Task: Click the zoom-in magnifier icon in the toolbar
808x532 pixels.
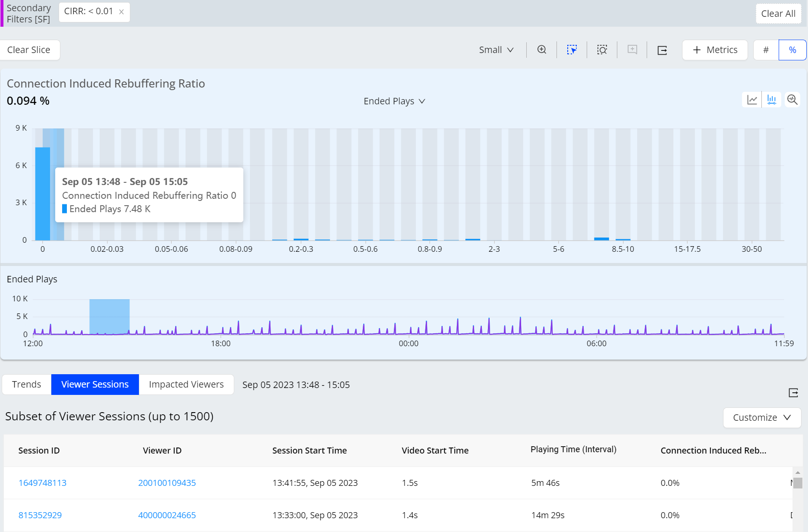Action: pos(541,50)
